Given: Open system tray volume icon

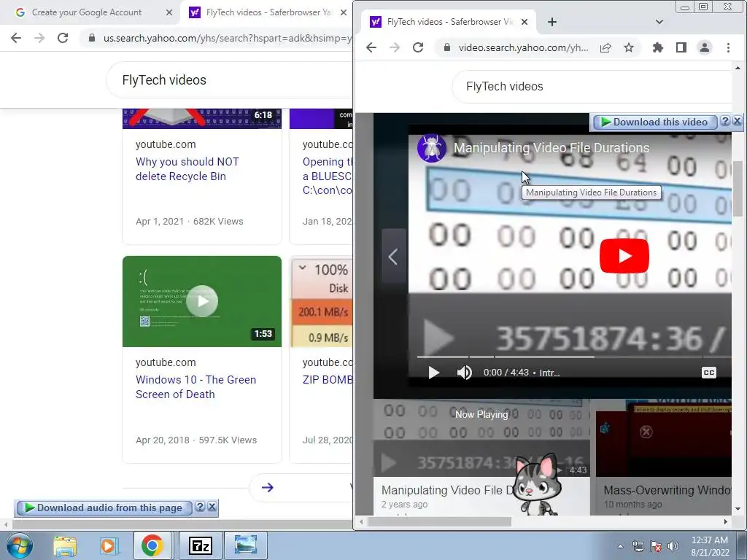Looking at the screenshot, I should (673, 546).
